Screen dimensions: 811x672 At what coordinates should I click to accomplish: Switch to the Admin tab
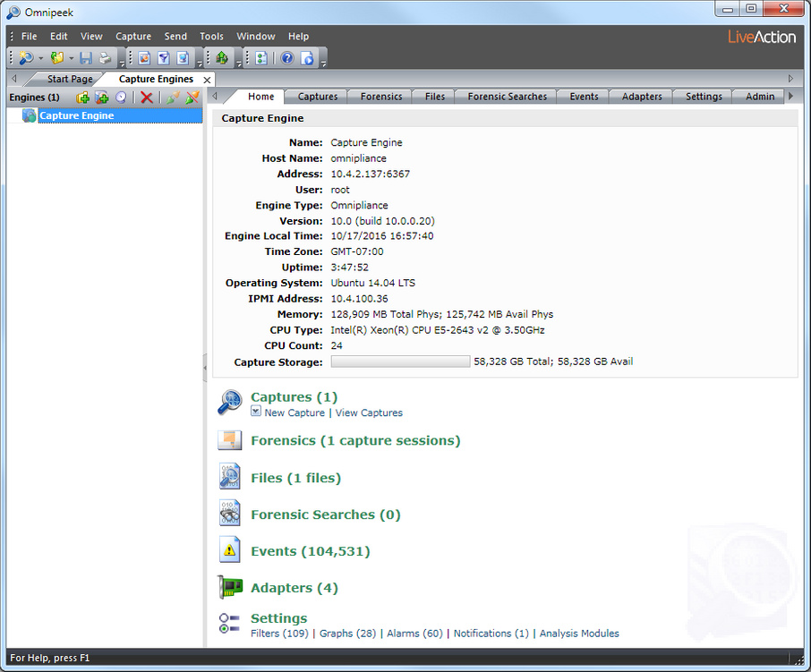pos(760,97)
